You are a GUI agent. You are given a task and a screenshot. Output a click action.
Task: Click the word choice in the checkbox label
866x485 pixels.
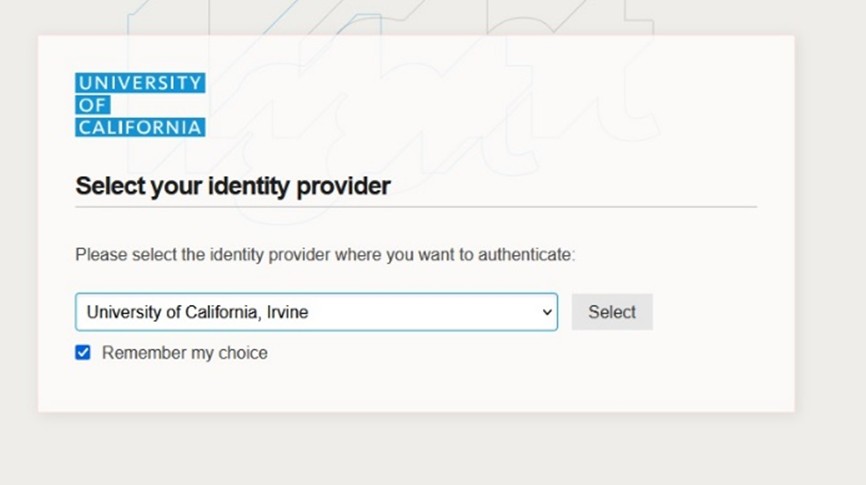(x=243, y=353)
